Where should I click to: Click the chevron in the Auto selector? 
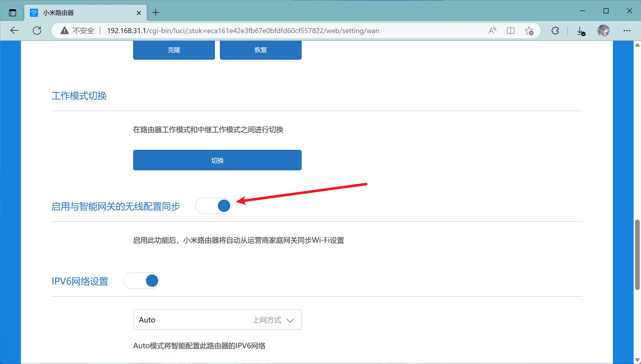[290, 320]
